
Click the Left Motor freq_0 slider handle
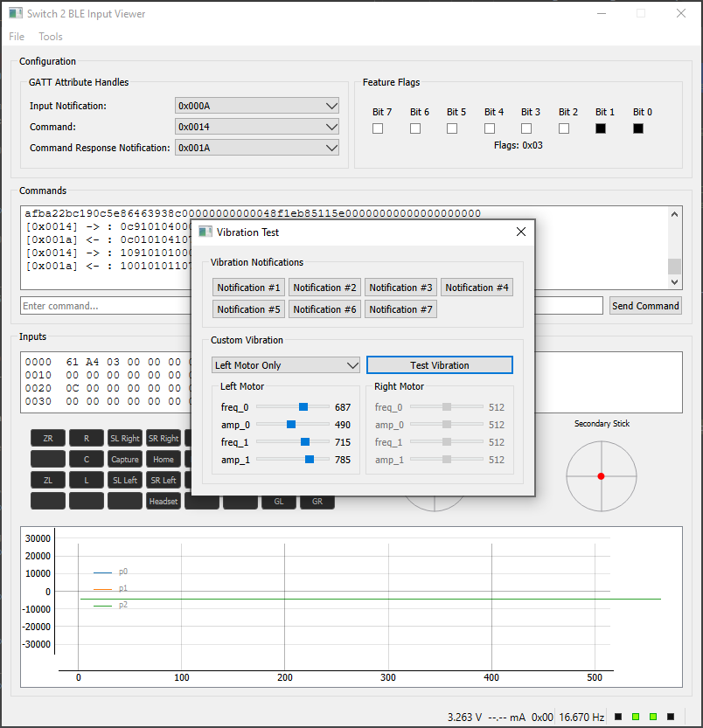coord(303,406)
